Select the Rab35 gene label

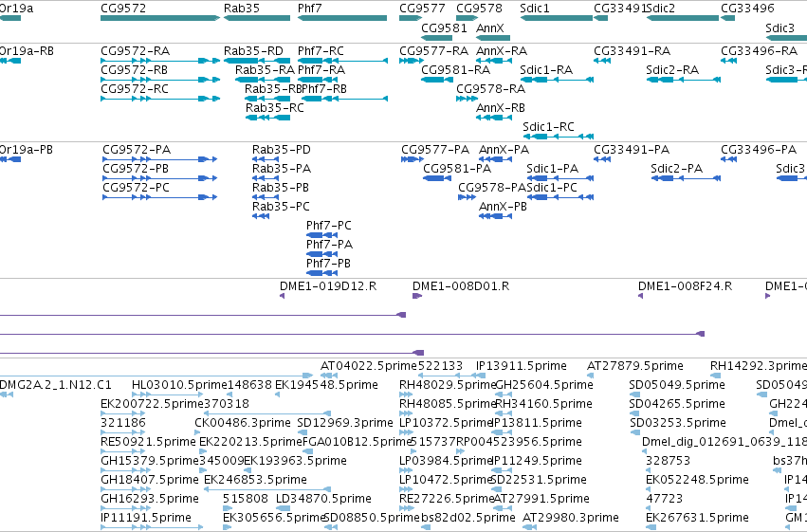coord(242,9)
